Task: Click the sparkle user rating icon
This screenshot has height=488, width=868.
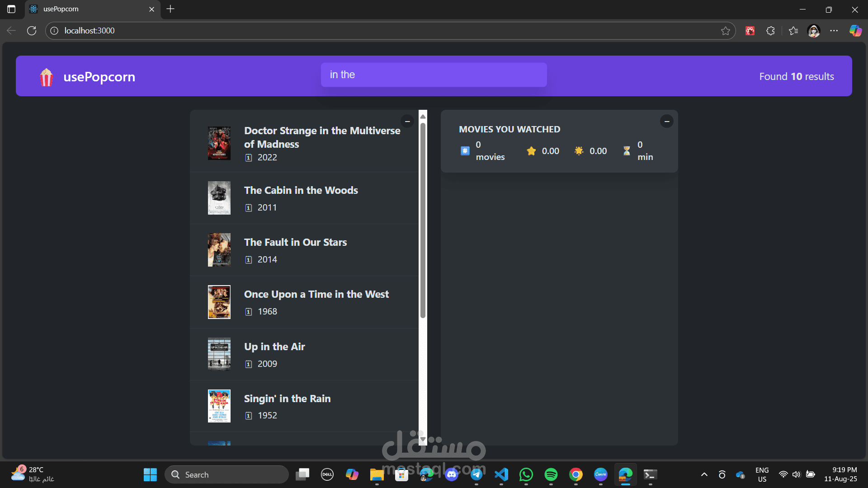Action: 579,151
